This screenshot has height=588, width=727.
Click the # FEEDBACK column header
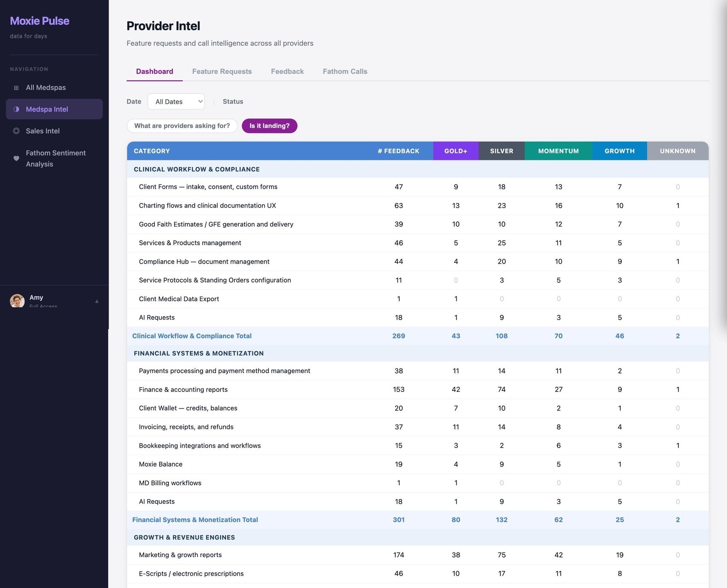click(x=399, y=151)
